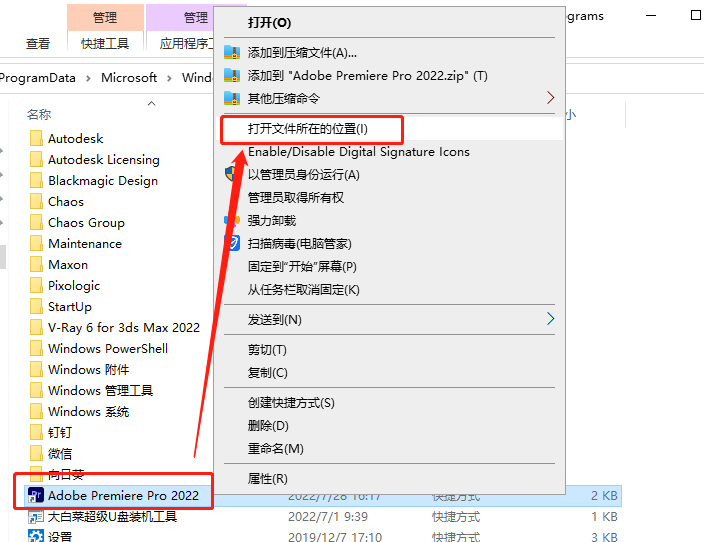
Task: Click the Chaos folder icon
Action: point(36,202)
